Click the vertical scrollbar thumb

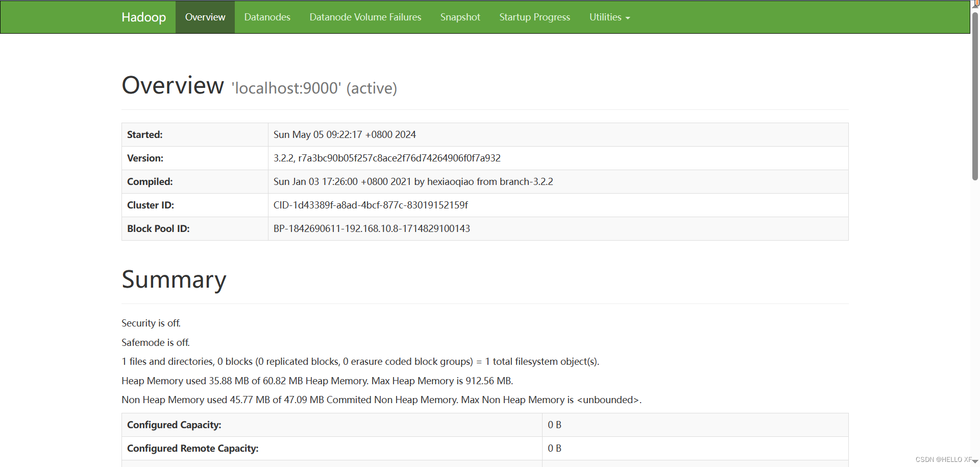click(x=975, y=96)
